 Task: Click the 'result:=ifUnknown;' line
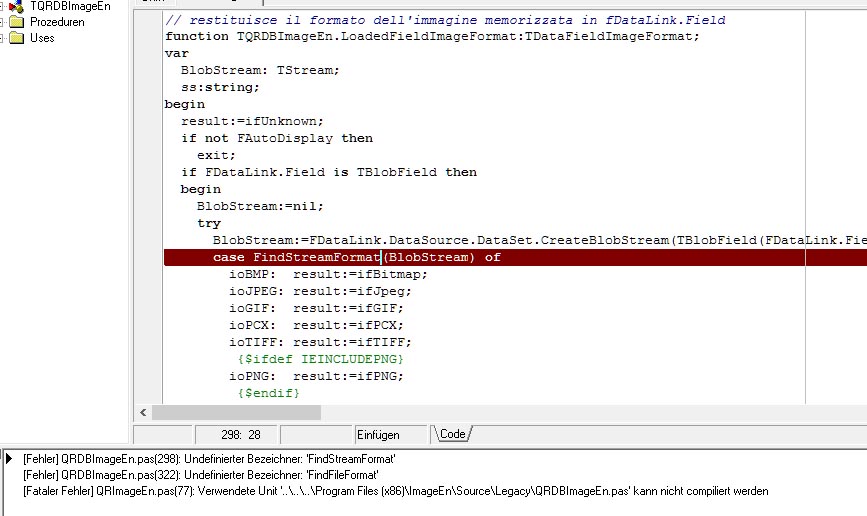tap(252, 121)
